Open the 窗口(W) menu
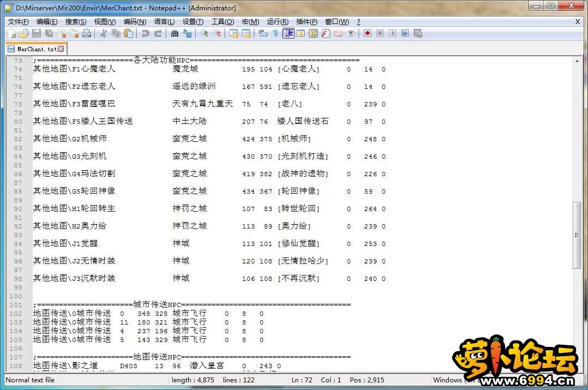Viewport: 588px width, 390px height. tap(337, 22)
